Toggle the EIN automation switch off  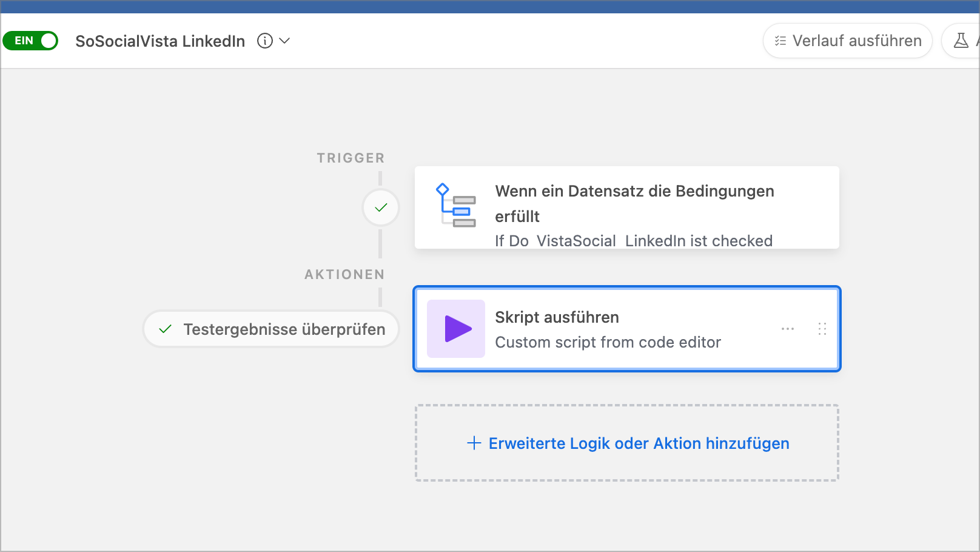tap(30, 41)
